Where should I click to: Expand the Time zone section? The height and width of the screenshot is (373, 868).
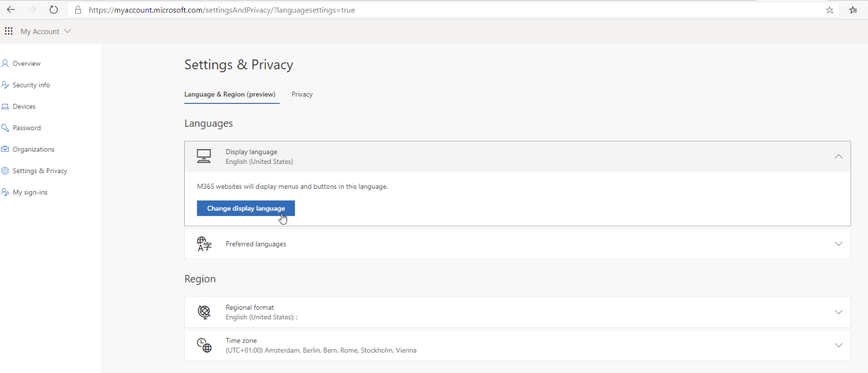pos(839,345)
